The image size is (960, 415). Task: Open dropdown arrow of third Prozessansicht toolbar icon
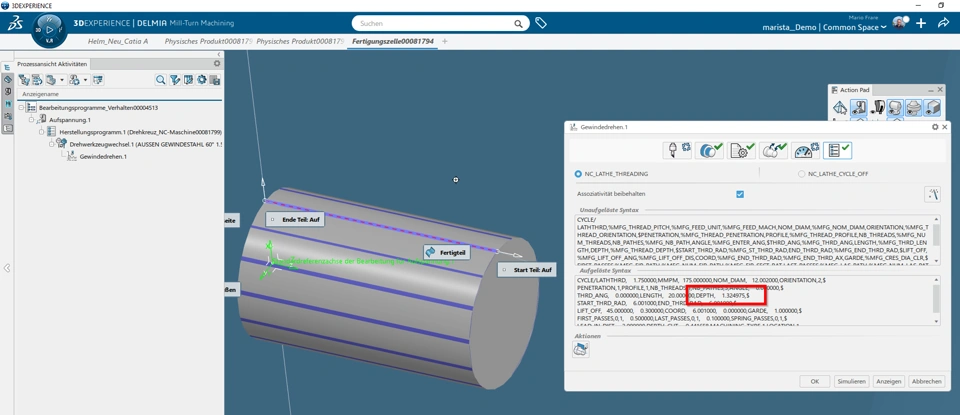coord(62,80)
